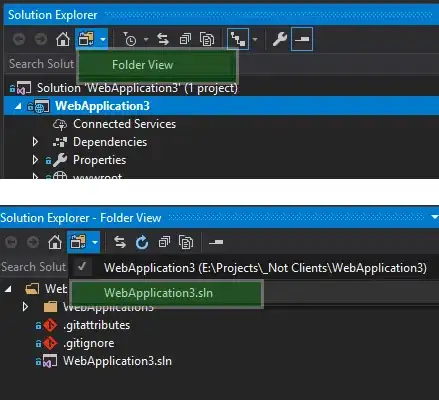The height and width of the screenshot is (400, 439).
Task: Select Properties tree item
Action: pyautogui.click(x=99, y=160)
